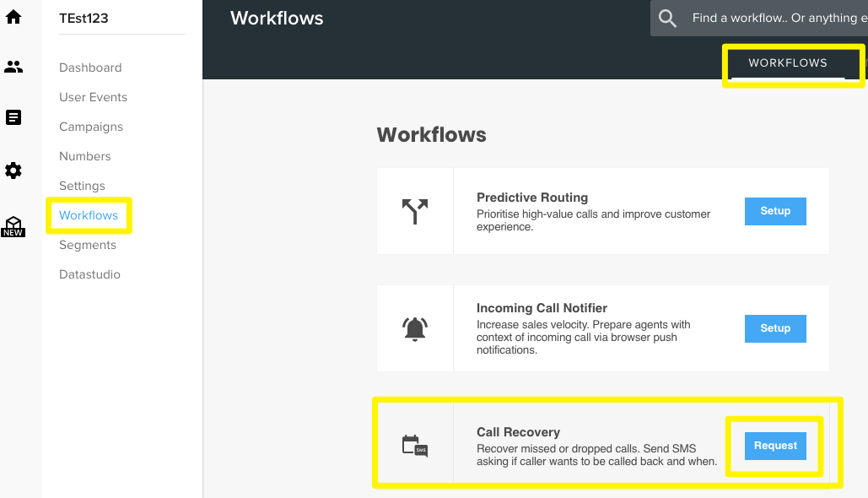Open Campaigns from the sidebar
Image resolution: width=868 pixels, height=498 pixels.
[91, 127]
